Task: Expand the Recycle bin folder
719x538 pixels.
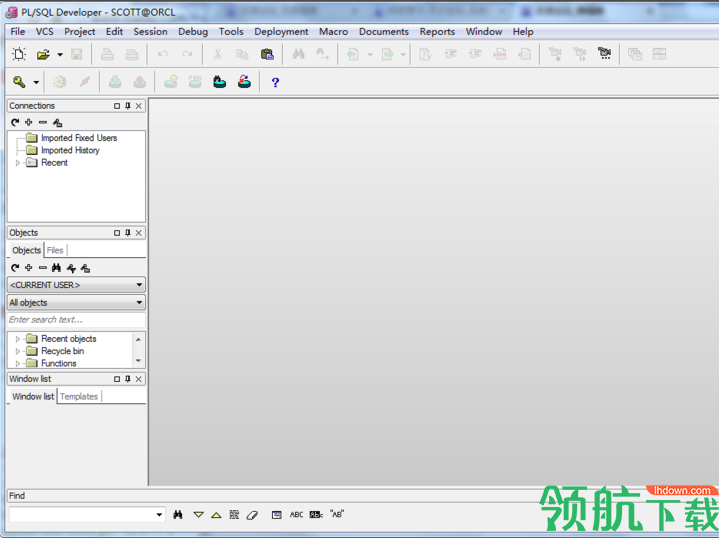Action: point(17,351)
